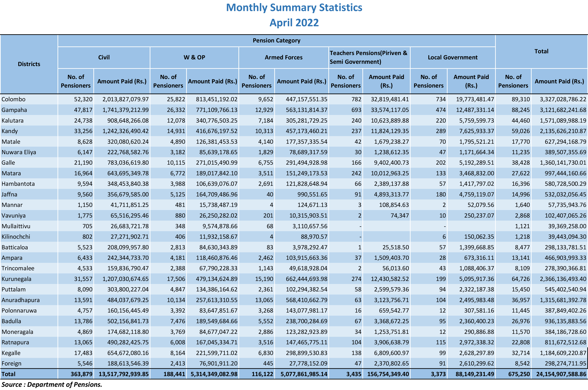The width and height of the screenshot is (588, 390).
Task: Click the Matara row label
Action: [x=11, y=173]
